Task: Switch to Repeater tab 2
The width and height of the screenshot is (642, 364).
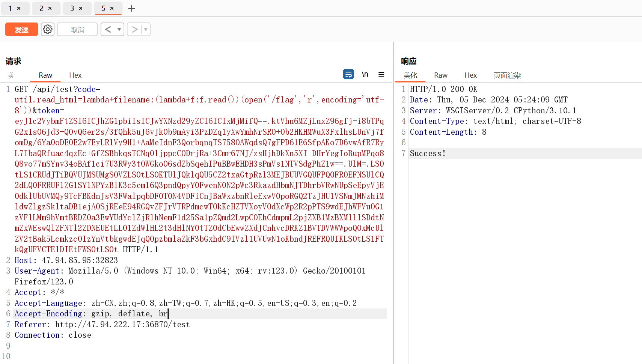Action: [x=41, y=8]
